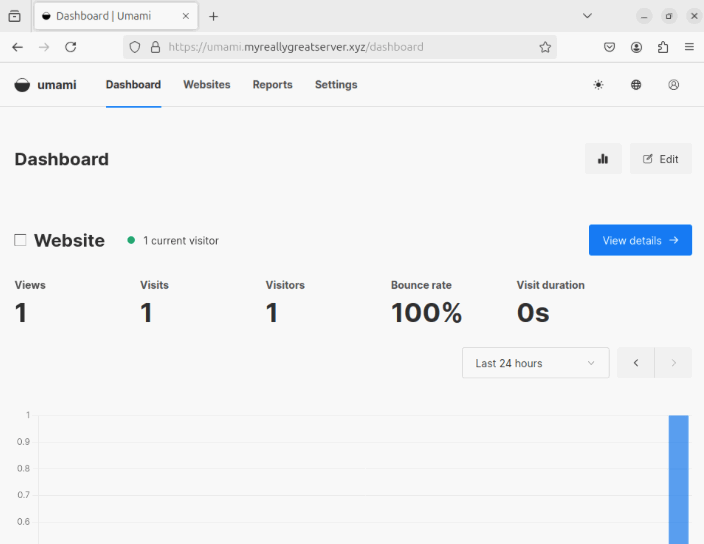Click the Firefox View icon in tab bar
The width and height of the screenshot is (704, 544).
point(14,16)
